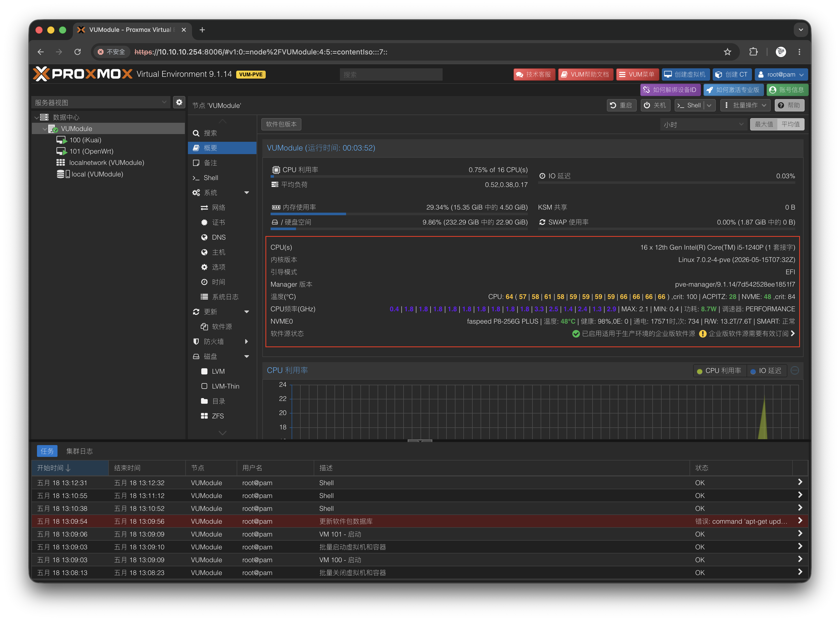Select the local (VUModule) storage icon

click(x=63, y=174)
